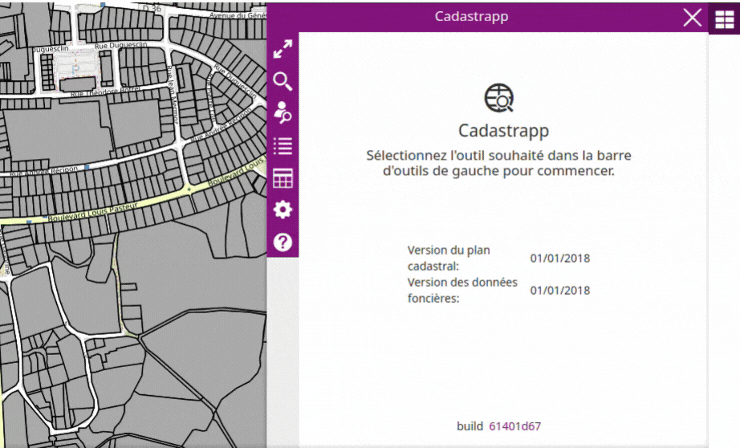Click the Rue Duguesclin street label
This screenshot has height=448, width=740.
(x=121, y=45)
